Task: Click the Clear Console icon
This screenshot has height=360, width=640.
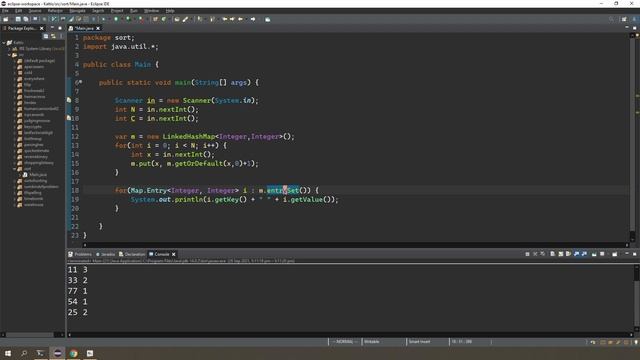Action: pos(553,254)
